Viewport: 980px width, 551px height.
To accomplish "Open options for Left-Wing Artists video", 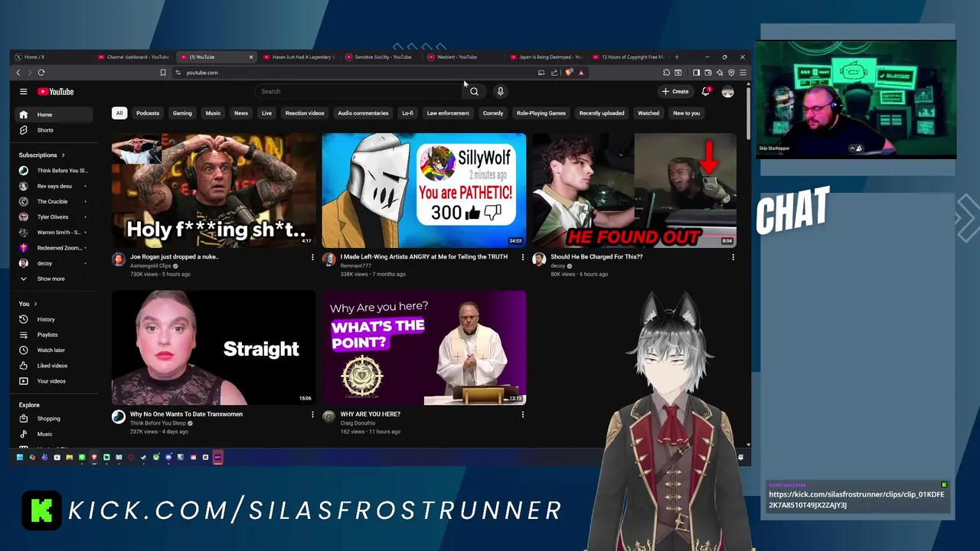I will click(x=523, y=257).
